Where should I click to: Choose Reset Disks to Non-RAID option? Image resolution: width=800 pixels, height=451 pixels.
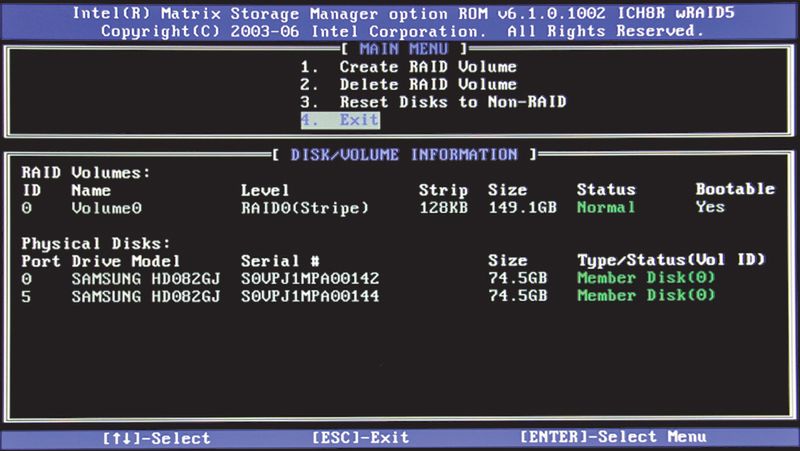click(x=433, y=102)
